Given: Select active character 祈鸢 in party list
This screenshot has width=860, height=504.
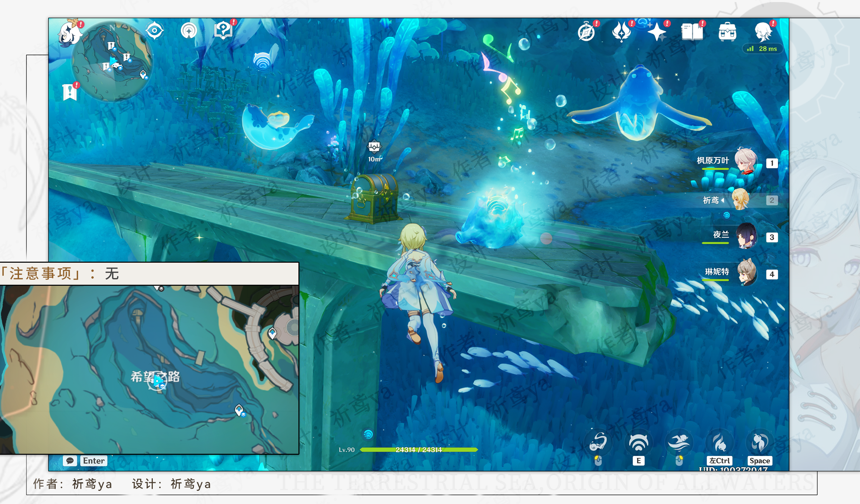Looking at the screenshot, I should (726, 200).
